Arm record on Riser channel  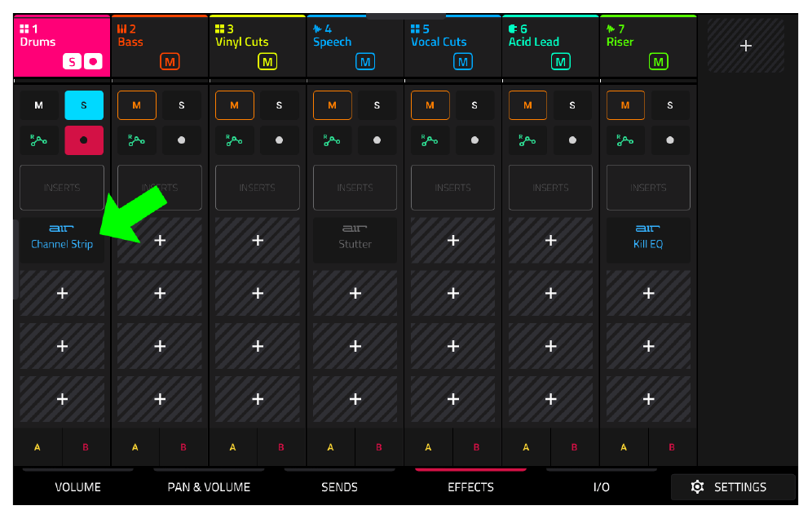tap(670, 140)
